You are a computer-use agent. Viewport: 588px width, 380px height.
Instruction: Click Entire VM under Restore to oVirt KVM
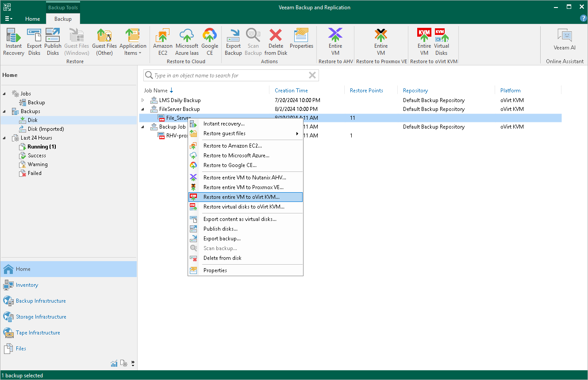tap(424, 42)
